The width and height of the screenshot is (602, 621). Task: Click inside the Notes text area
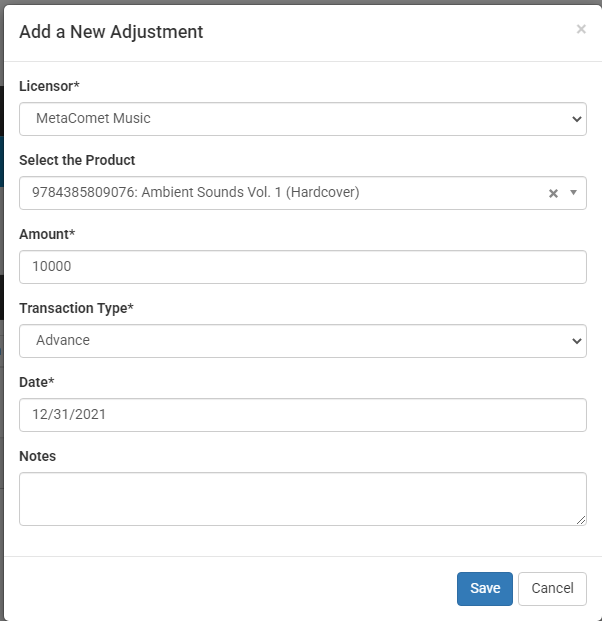tap(303, 499)
